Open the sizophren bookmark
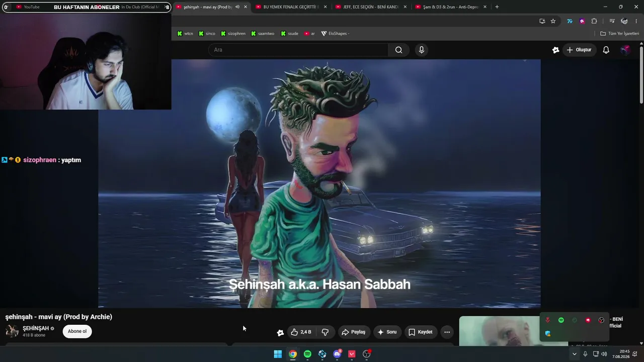The height and width of the screenshot is (362, 644). (x=233, y=34)
